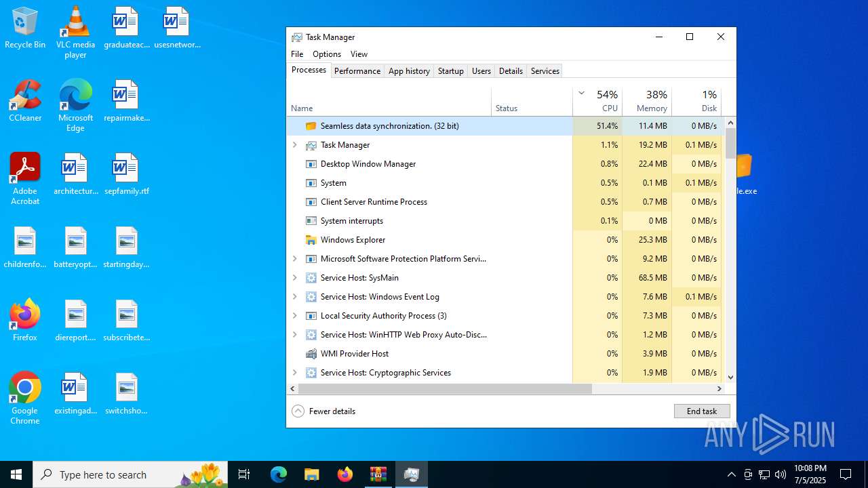The height and width of the screenshot is (488, 868).
Task: Open WinRAR from the taskbar
Action: coord(378,474)
